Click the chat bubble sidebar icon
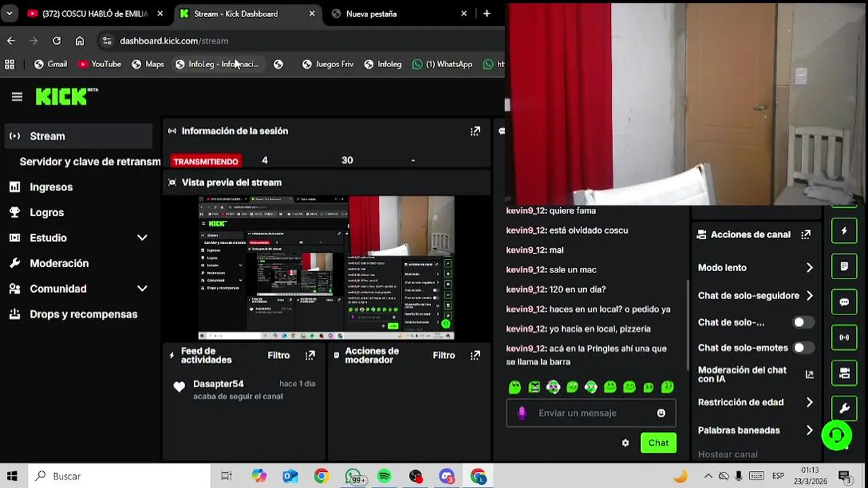868x488 pixels. [844, 302]
